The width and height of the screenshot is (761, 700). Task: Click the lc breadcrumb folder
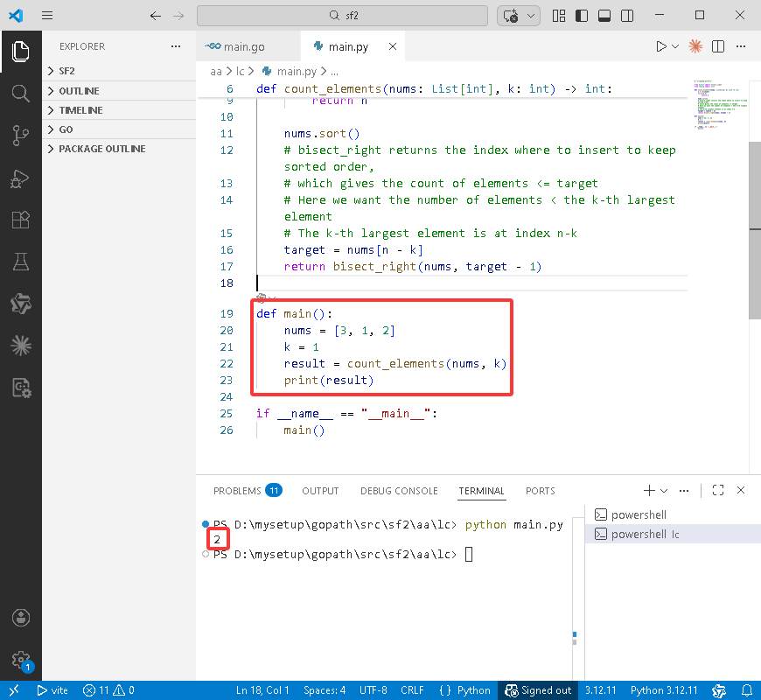[x=240, y=72]
